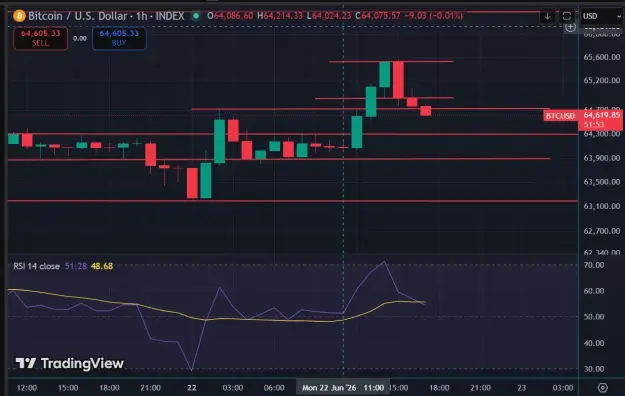Viewport: 625px width, 396px height.
Task: Click the change value −9.03 (−0.01%)
Action: tap(434, 16)
